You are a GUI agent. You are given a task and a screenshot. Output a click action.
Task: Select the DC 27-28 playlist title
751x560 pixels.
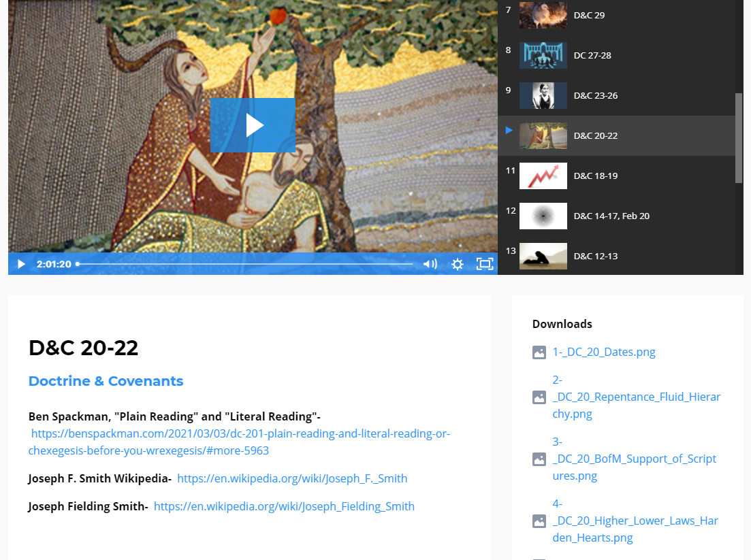[592, 56]
